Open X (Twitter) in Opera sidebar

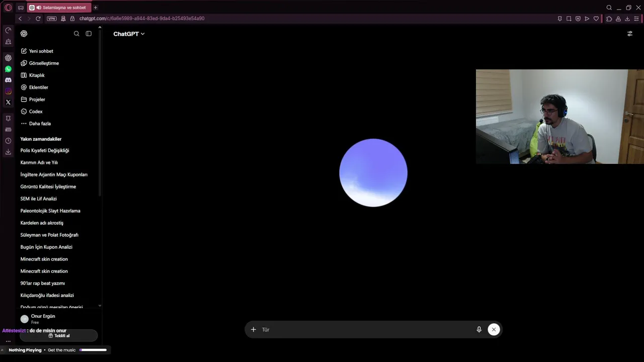tap(8, 102)
